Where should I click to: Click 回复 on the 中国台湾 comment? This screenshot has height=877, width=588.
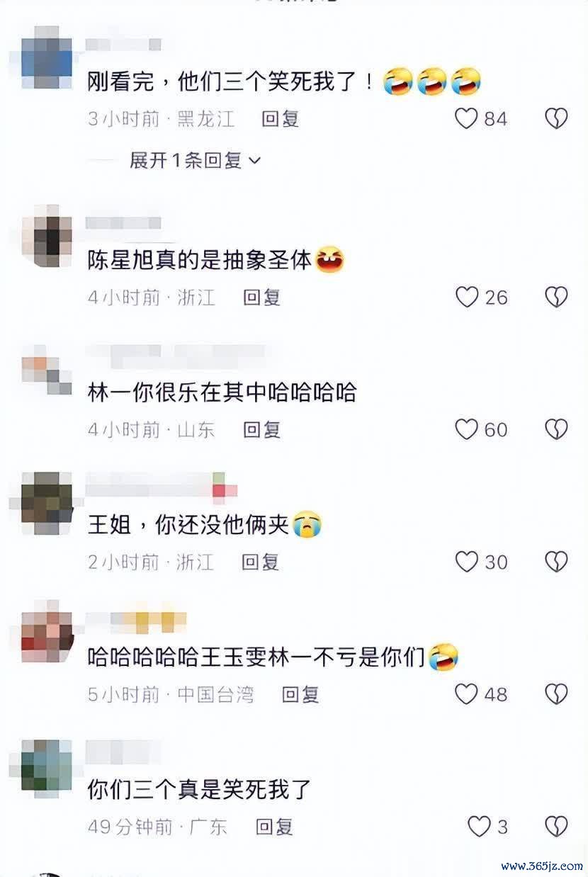click(x=300, y=694)
